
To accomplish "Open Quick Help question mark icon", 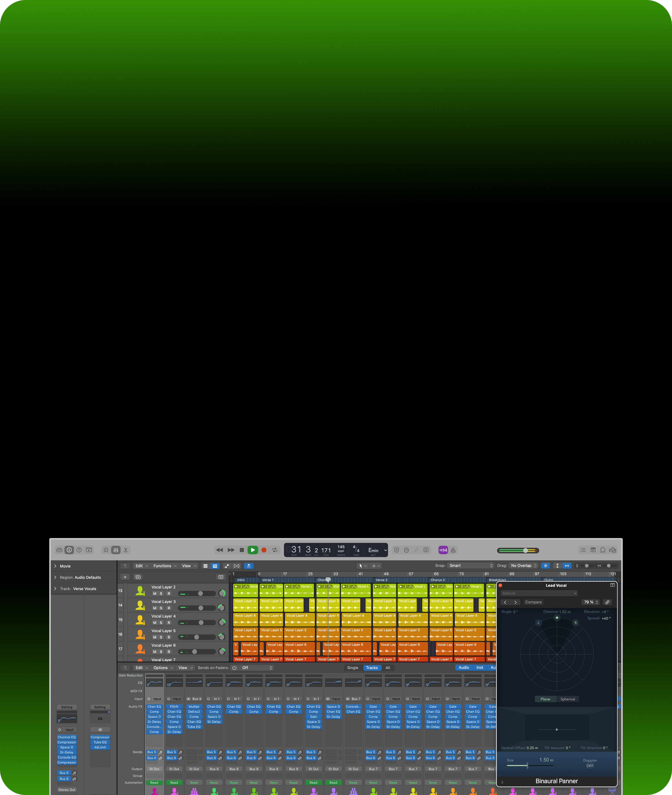I will [x=79, y=550].
